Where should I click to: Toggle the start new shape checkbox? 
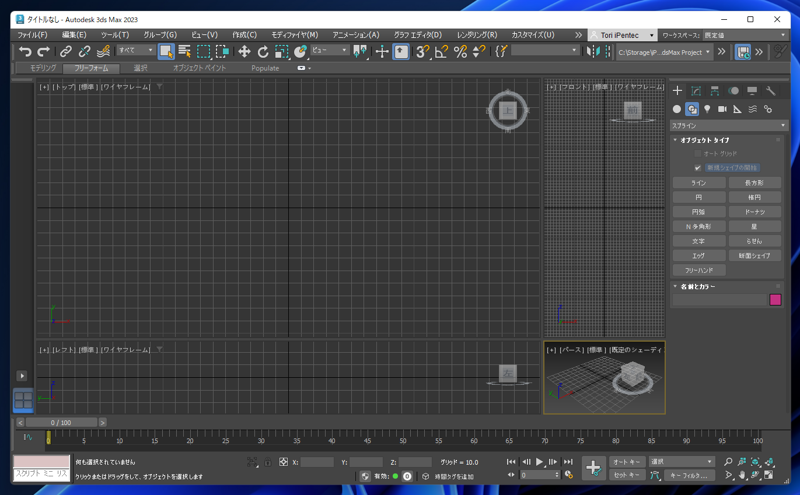tap(697, 168)
